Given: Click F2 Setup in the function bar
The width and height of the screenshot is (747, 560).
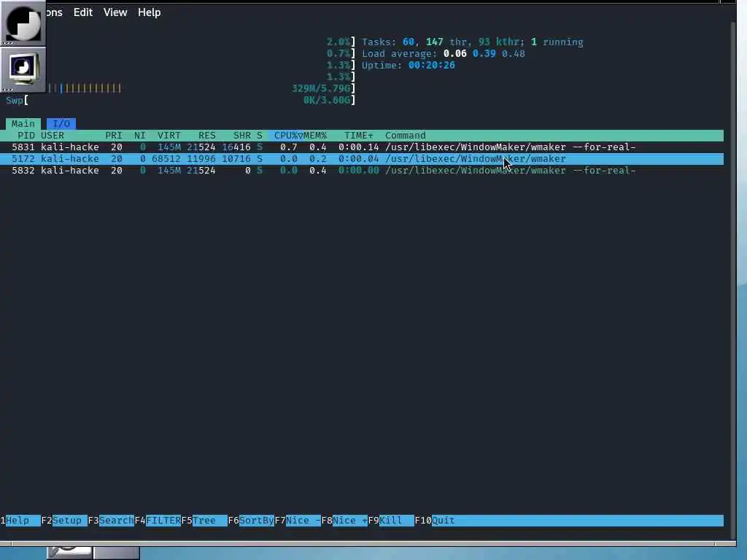Looking at the screenshot, I should [64, 521].
